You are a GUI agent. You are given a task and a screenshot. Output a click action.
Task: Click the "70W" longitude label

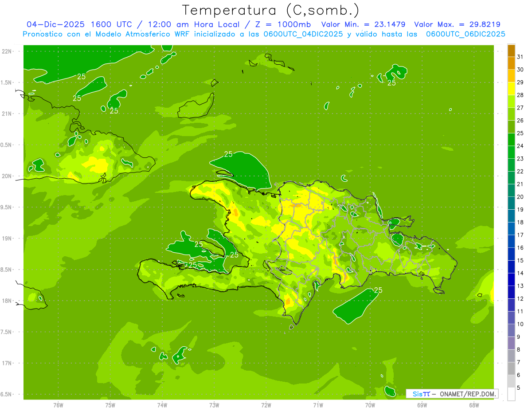[x=370, y=405]
